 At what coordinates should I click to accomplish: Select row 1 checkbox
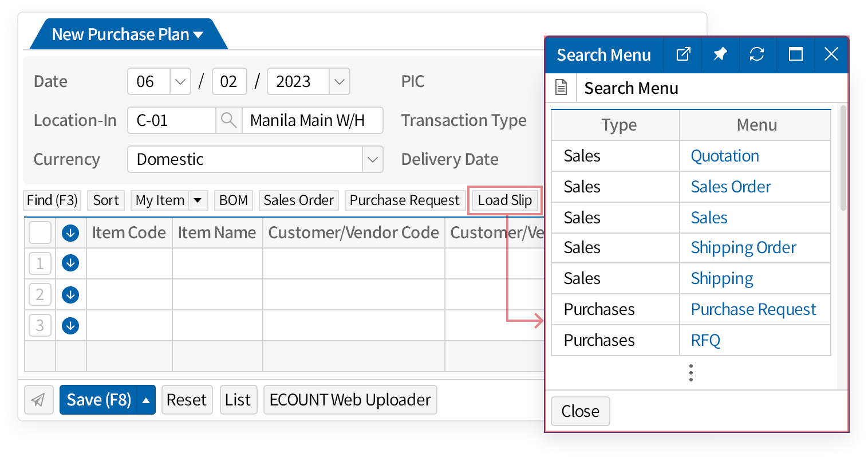[40, 263]
